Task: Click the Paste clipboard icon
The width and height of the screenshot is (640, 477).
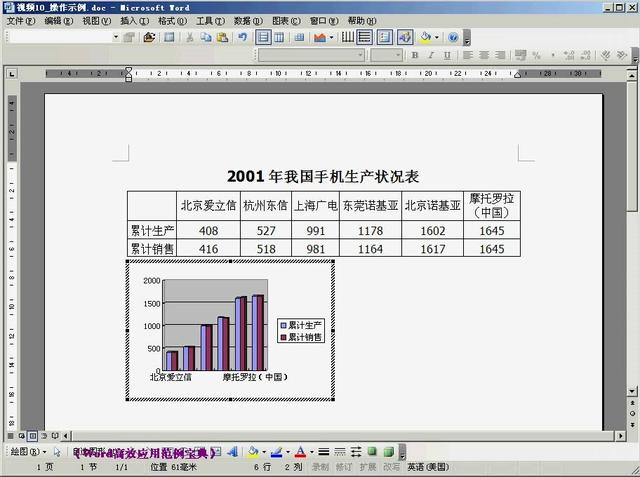Action: point(222,38)
